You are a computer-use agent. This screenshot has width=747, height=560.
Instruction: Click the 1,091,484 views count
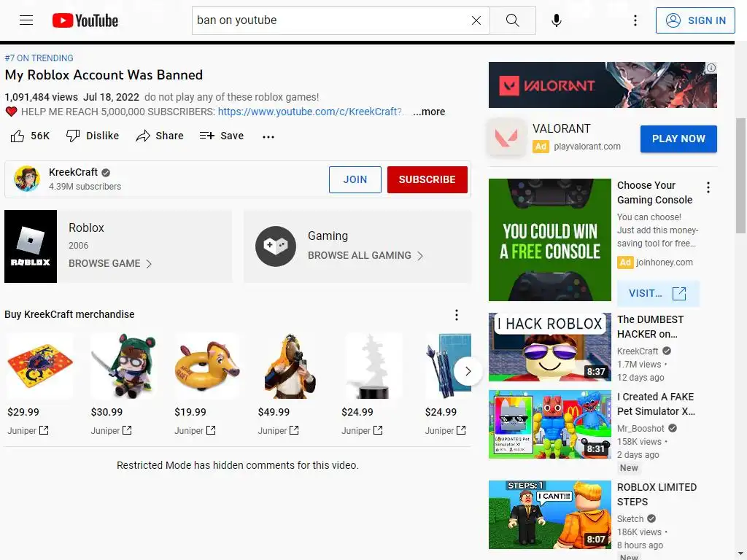(x=42, y=97)
